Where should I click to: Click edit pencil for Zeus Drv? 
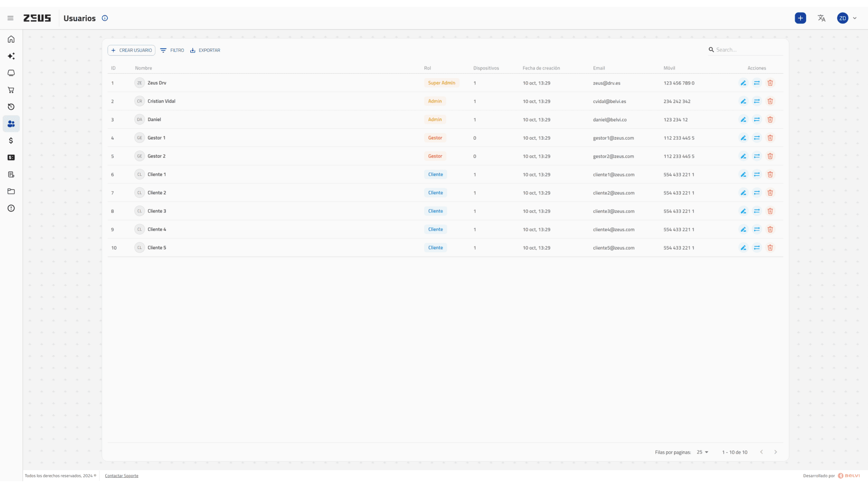point(743,83)
